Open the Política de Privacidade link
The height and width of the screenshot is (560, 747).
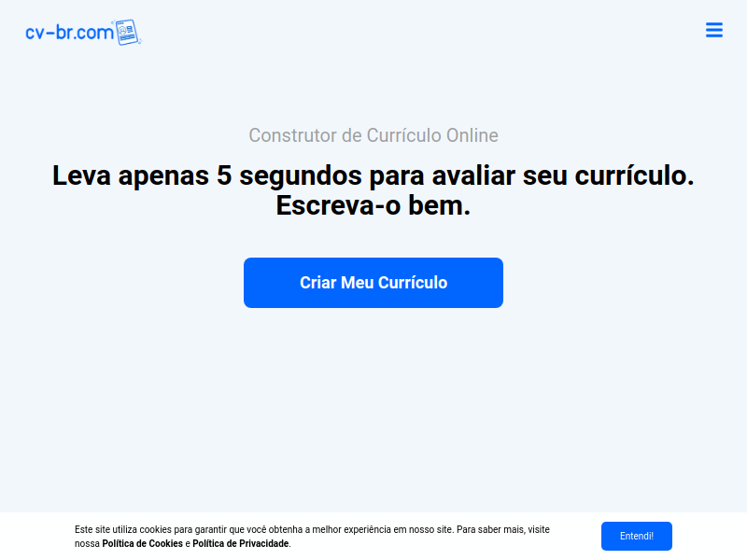coord(241,543)
